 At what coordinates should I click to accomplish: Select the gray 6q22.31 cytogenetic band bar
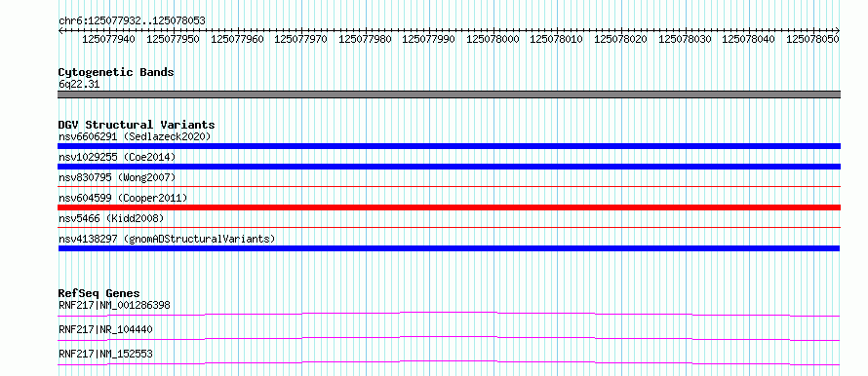click(449, 94)
